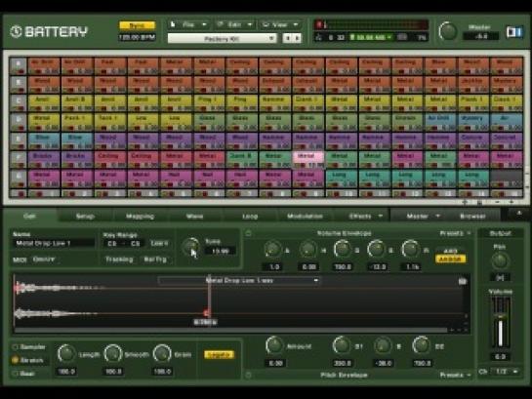Enable the AHDSR envelope mode
Viewport: 532px width, 399px height.
tap(450, 259)
